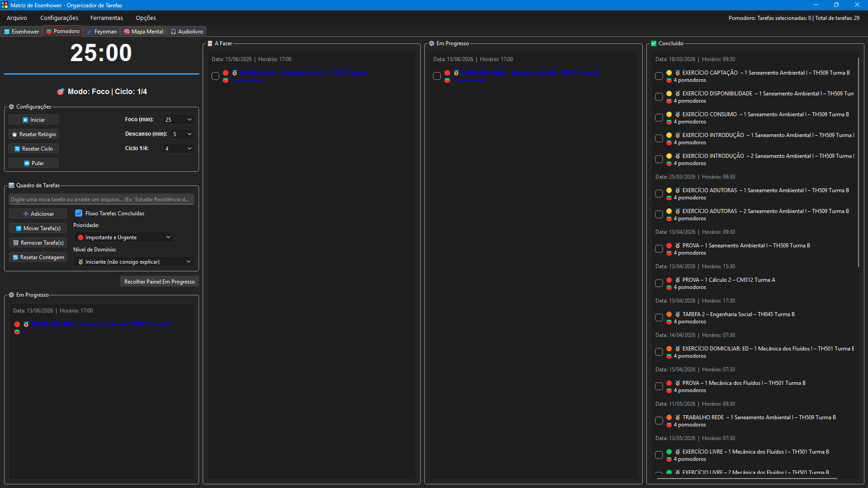Screen dimensions: 868x488
Task: Click the tomato icon on the Pomodoro tab
Action: (49, 31)
